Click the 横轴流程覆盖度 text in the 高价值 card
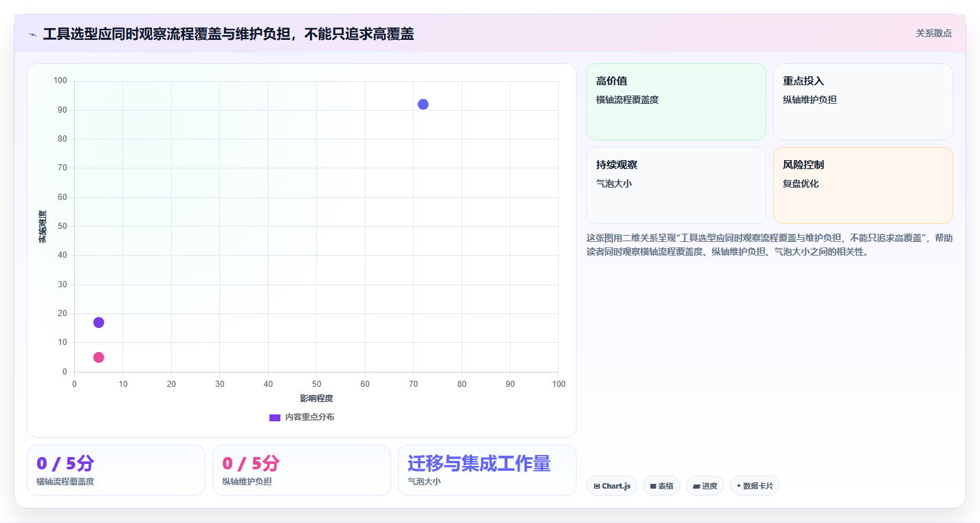This screenshot has height=523, width=980. (627, 100)
